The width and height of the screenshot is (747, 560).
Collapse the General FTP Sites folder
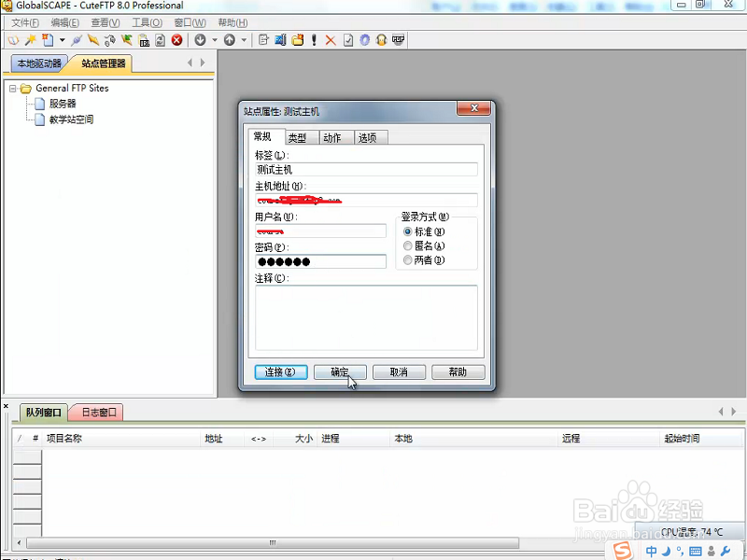pos(13,89)
